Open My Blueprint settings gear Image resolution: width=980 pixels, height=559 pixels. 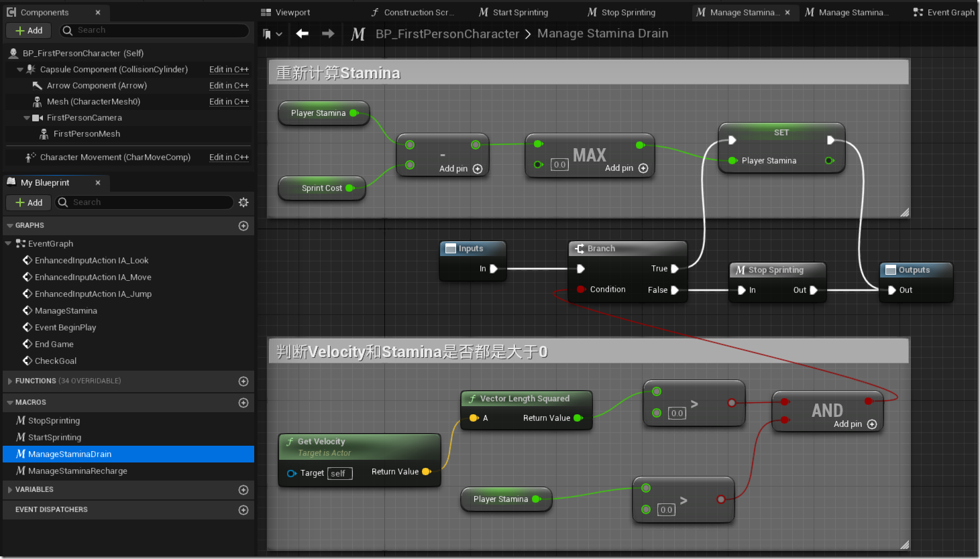tap(243, 202)
